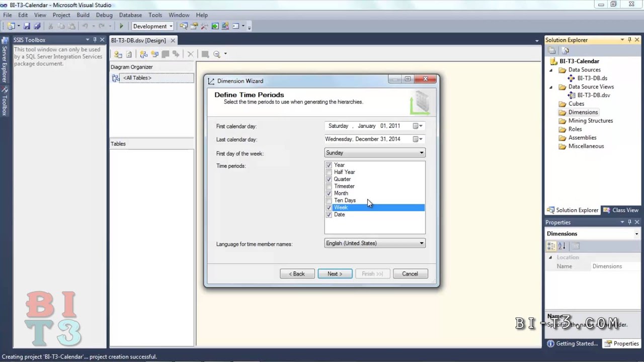Viewport: 644px width, 362px height.
Task: Click the wrench and screwdriver Toolbox icon
Action: 204,26
